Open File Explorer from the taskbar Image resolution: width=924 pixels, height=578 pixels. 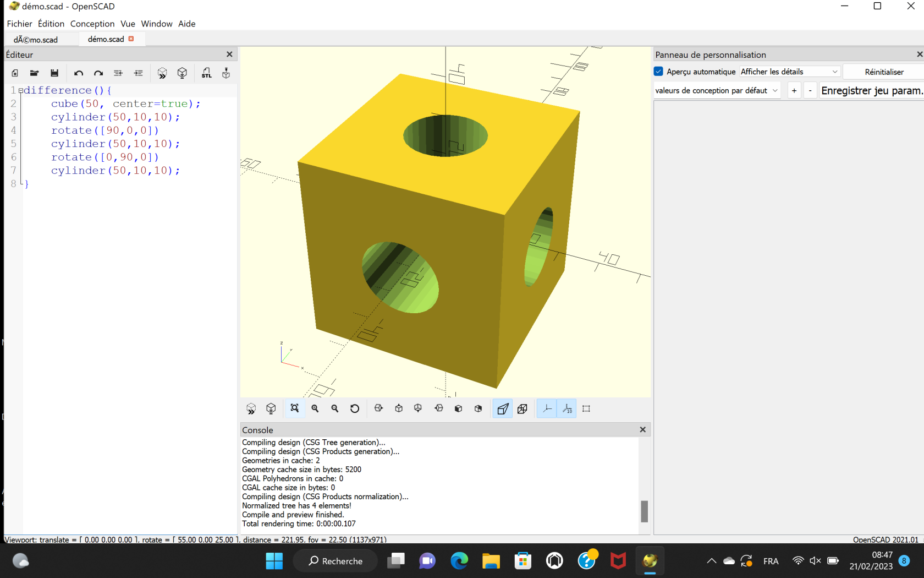coord(491,561)
